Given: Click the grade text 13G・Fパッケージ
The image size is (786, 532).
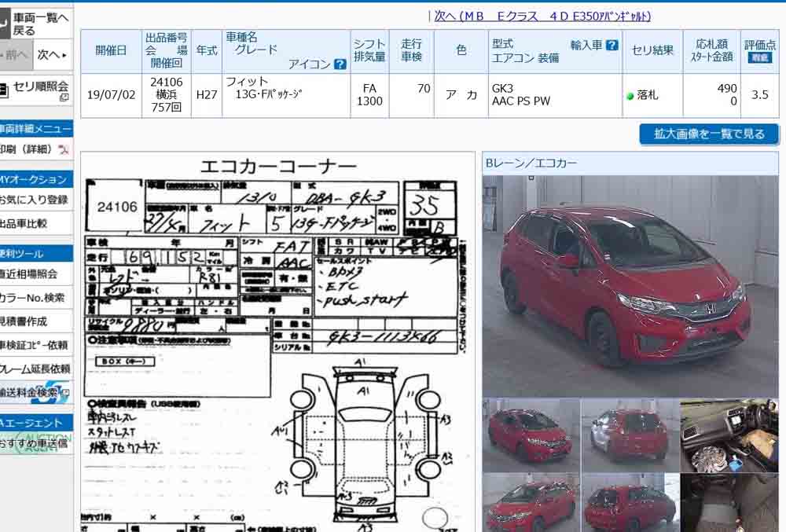Looking at the screenshot, I should point(269,94).
